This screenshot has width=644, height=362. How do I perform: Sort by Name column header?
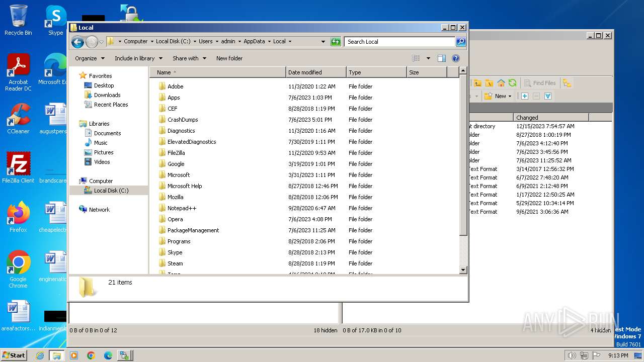point(217,72)
